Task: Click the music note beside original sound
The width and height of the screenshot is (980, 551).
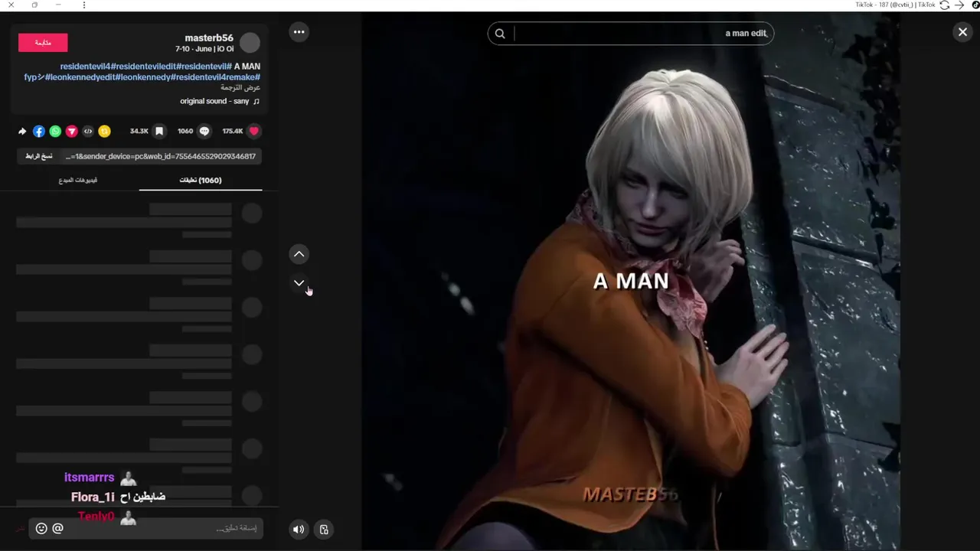Action: point(256,101)
